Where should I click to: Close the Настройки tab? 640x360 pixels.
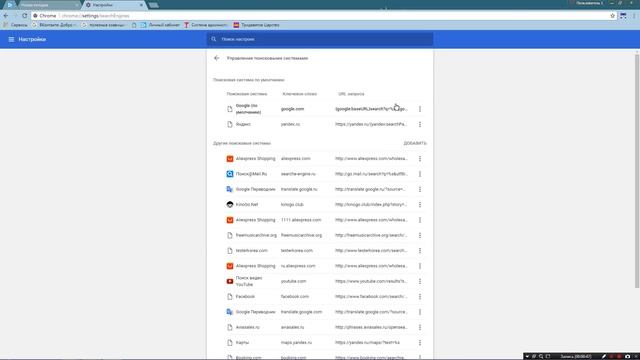pos(141,5)
